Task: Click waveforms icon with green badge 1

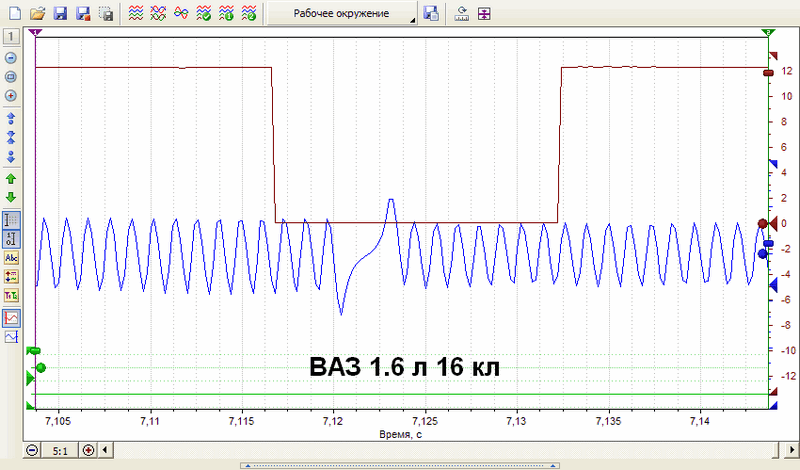Action: tap(226, 13)
